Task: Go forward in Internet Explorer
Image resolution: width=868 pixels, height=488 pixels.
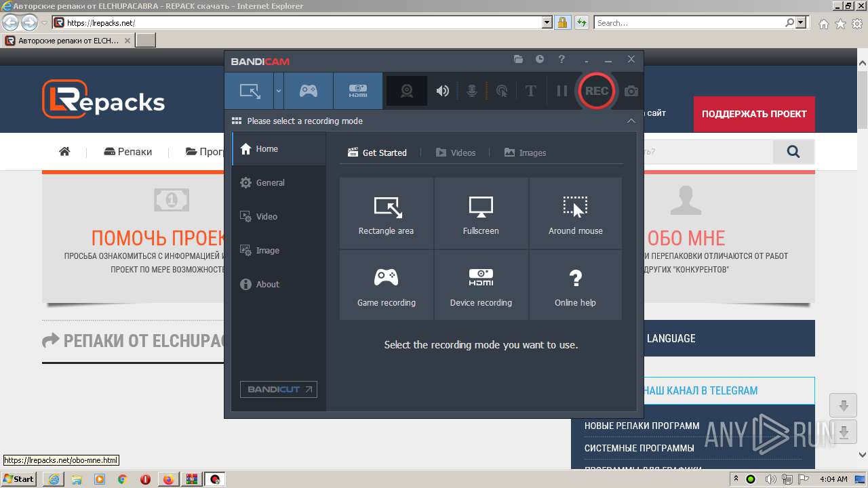Action: coord(29,22)
